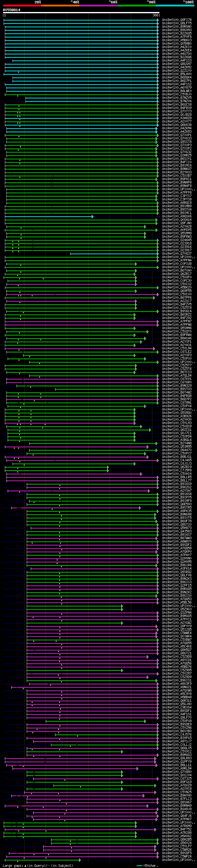Select UniRef100_C5YLM4 hit name
Image resolution: width=197 pixels, height=868 pixels.
[x=177, y=348]
